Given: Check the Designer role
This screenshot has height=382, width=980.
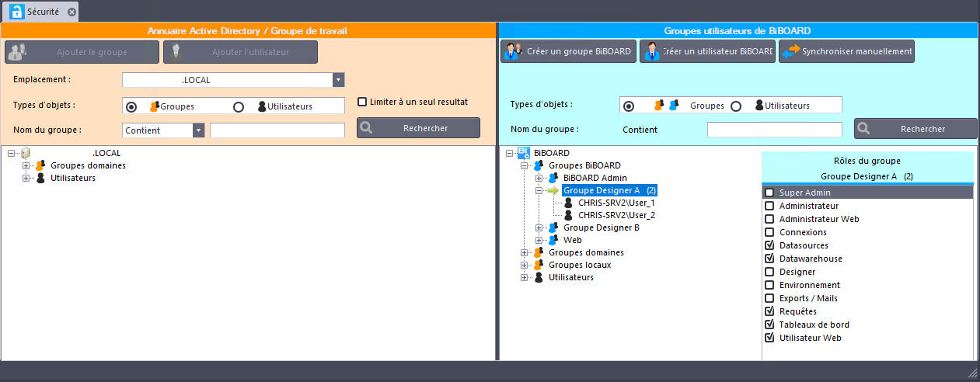Looking at the screenshot, I should pyautogui.click(x=769, y=272).
